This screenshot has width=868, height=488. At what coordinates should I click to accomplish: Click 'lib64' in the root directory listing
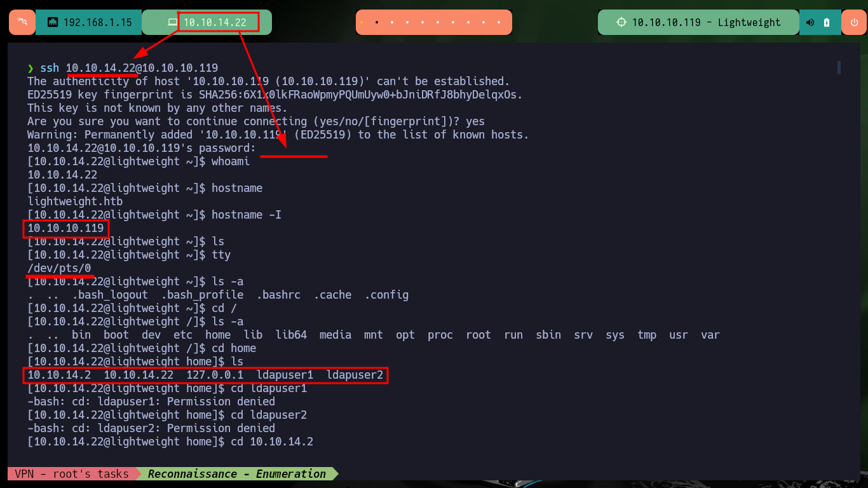click(x=291, y=335)
